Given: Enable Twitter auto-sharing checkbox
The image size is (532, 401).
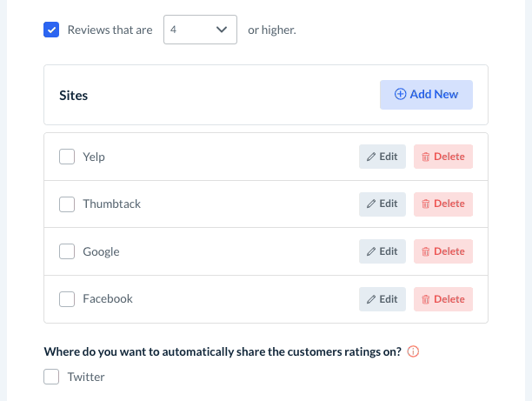Looking at the screenshot, I should [x=51, y=377].
